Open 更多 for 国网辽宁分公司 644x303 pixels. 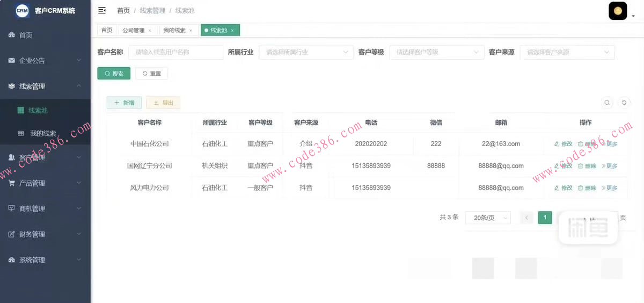(609, 166)
